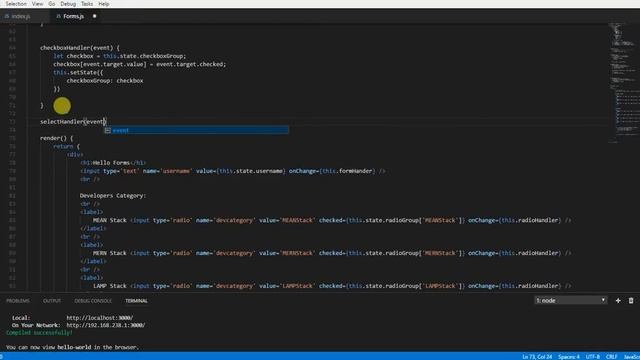Viewport: 640px width, 360px height.
Task: Kill terminal using the trash icon
Action: (631, 300)
